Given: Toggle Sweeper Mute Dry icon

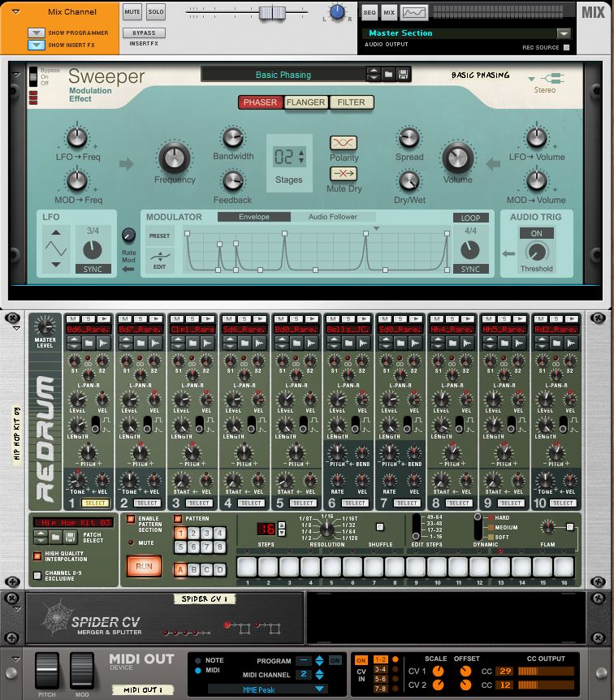Looking at the screenshot, I should (344, 173).
